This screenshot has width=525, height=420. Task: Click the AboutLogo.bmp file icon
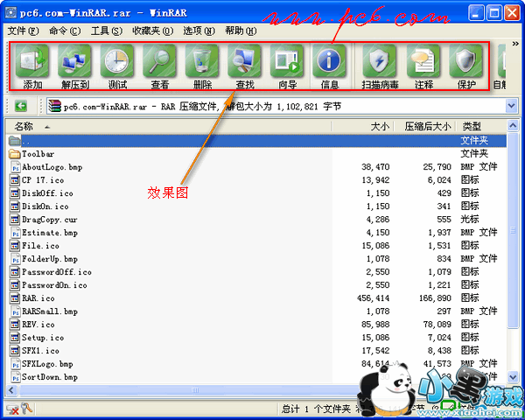[x=15, y=167]
